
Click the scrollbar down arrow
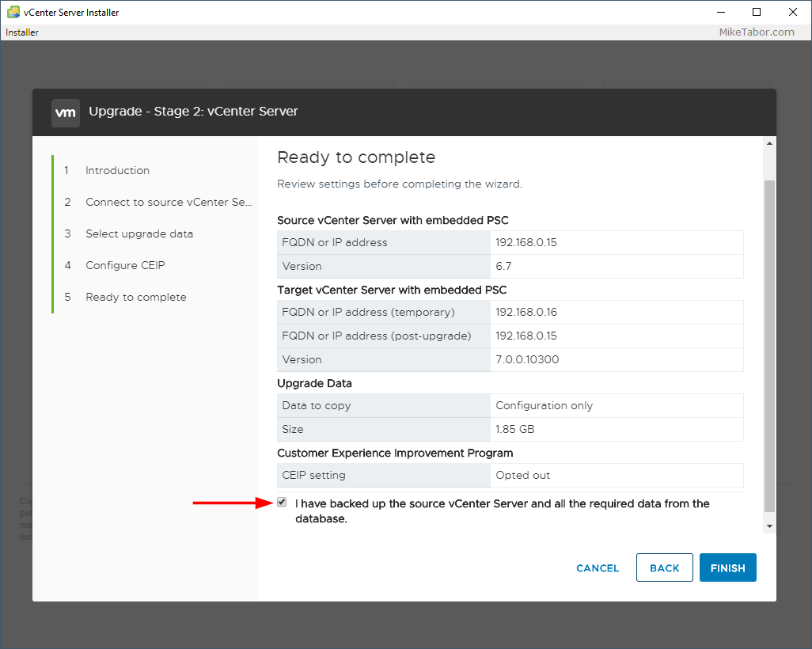(x=769, y=526)
